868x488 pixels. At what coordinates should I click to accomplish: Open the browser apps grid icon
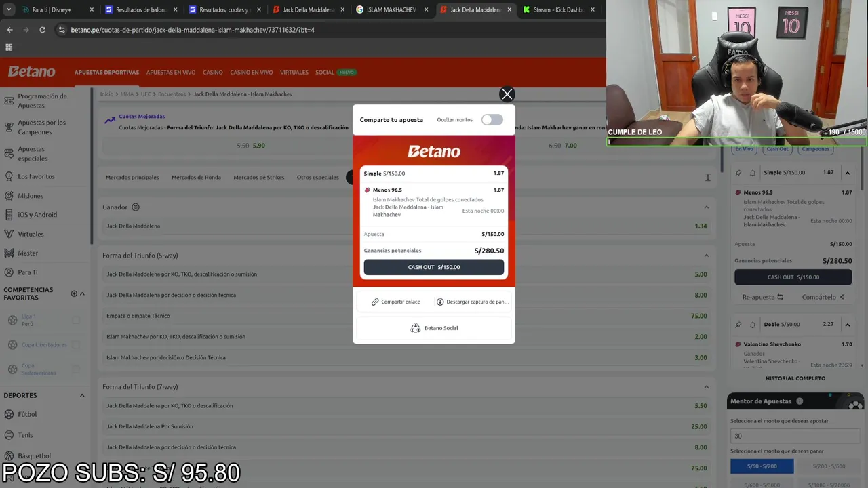(9, 47)
